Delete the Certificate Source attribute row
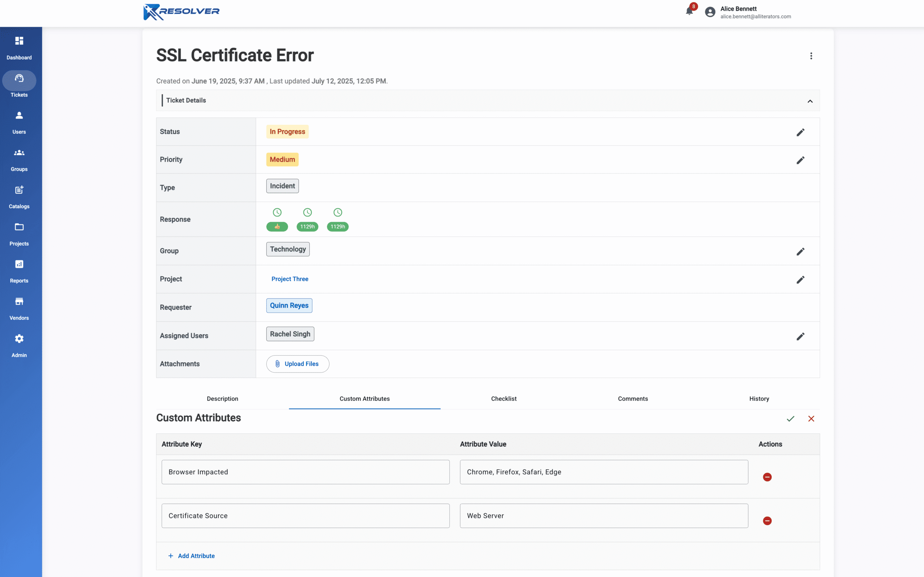This screenshot has height=577, width=924. (767, 521)
